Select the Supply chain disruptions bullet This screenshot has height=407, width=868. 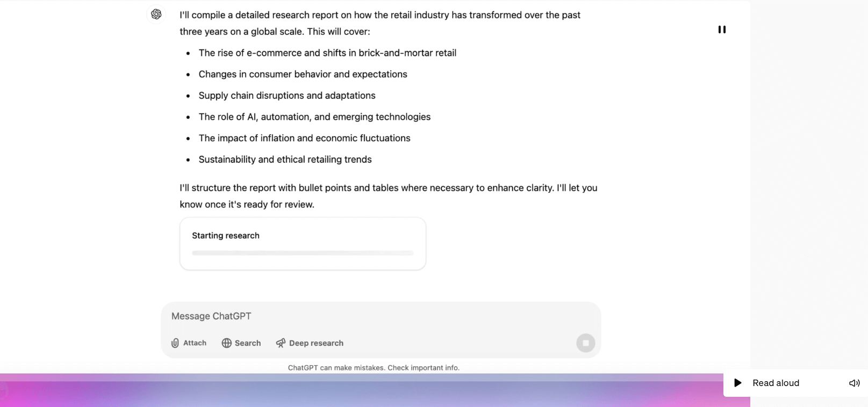[x=287, y=96]
